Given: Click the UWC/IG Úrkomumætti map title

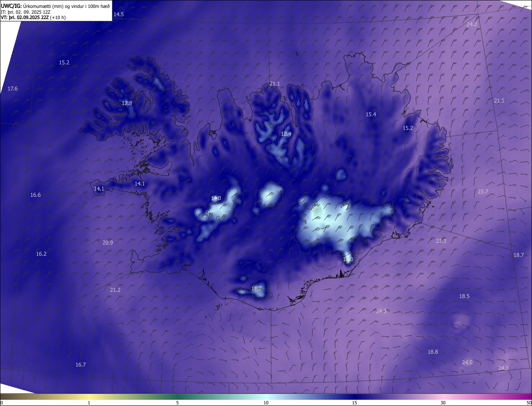Looking at the screenshot, I should click(x=55, y=5).
